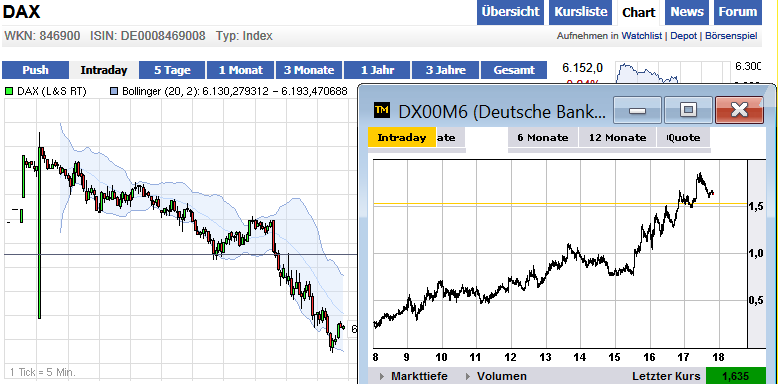
Task: Switch DAX chart to Push mode
Action: pyautogui.click(x=35, y=70)
